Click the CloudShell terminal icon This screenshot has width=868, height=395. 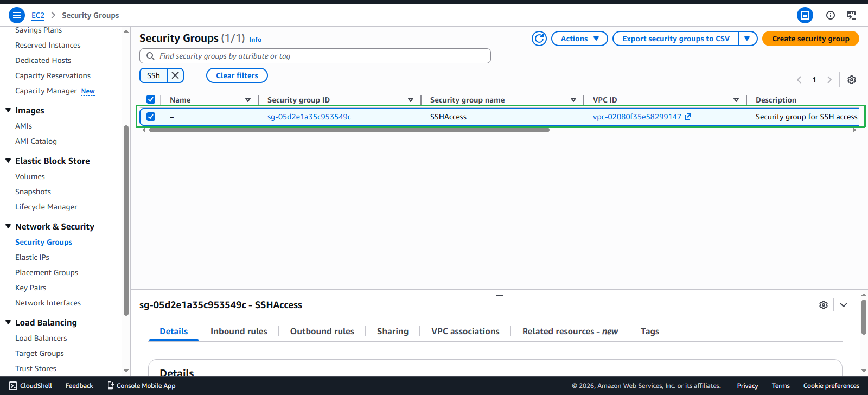(13, 386)
